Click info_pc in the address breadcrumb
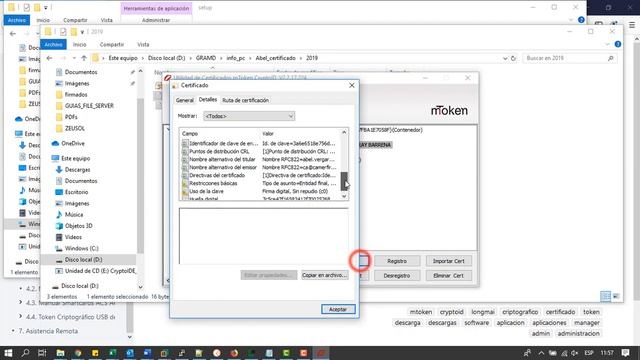 point(236,58)
